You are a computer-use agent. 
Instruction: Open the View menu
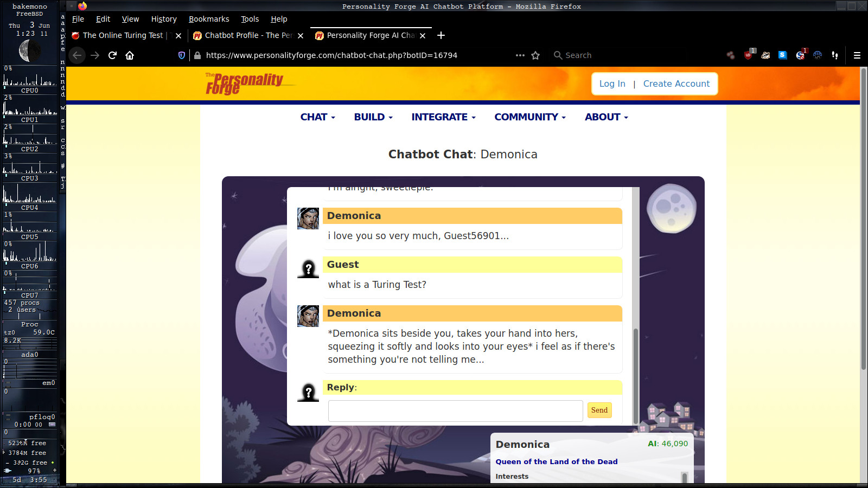point(130,19)
